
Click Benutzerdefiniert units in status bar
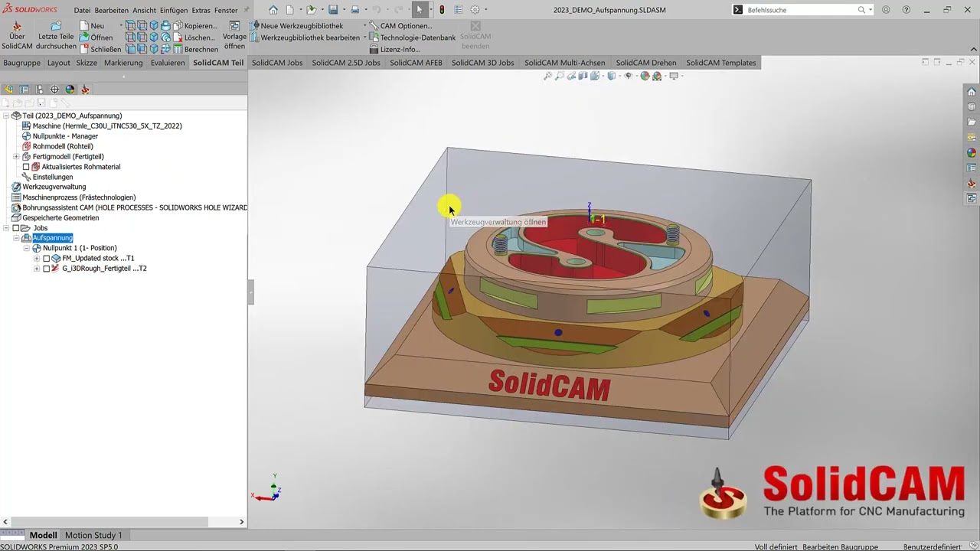pos(931,547)
